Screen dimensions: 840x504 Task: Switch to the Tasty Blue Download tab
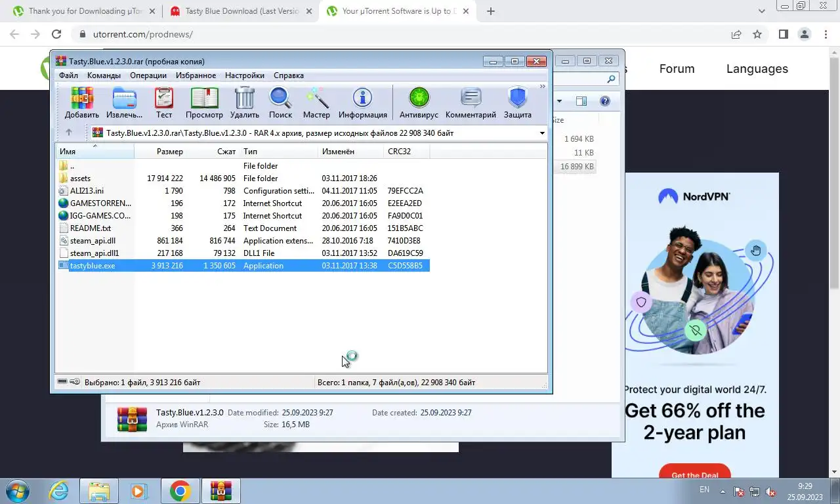[240, 11]
